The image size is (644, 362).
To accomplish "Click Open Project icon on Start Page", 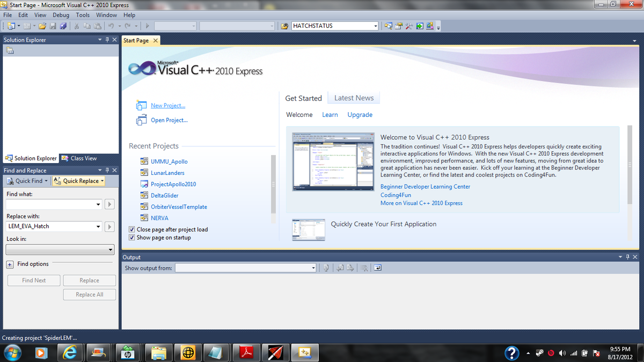I will (142, 120).
